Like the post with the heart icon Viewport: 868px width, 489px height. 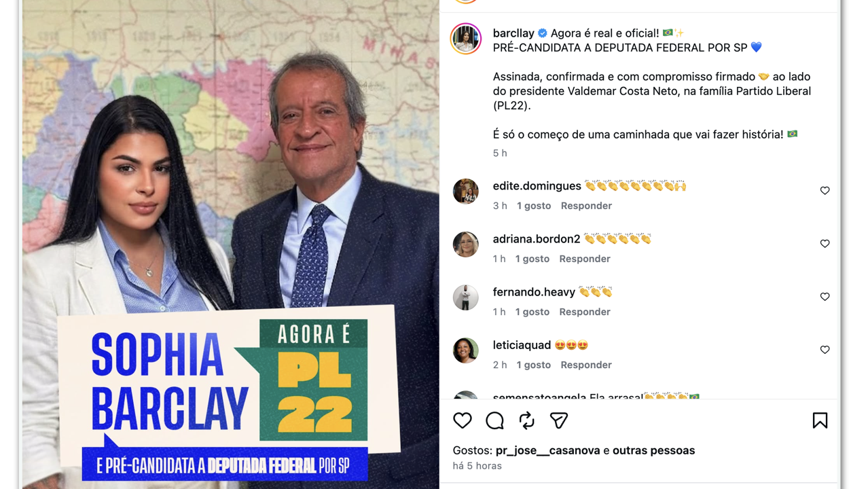463,420
